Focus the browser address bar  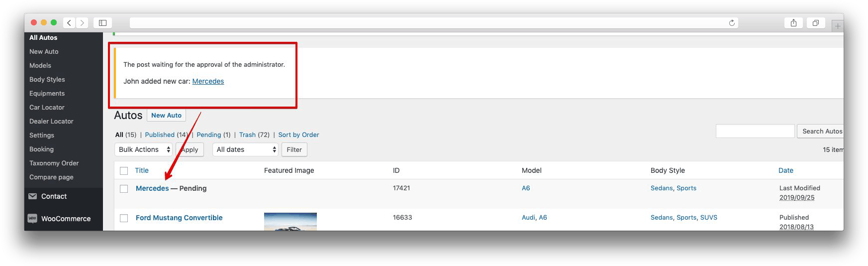[x=434, y=23]
